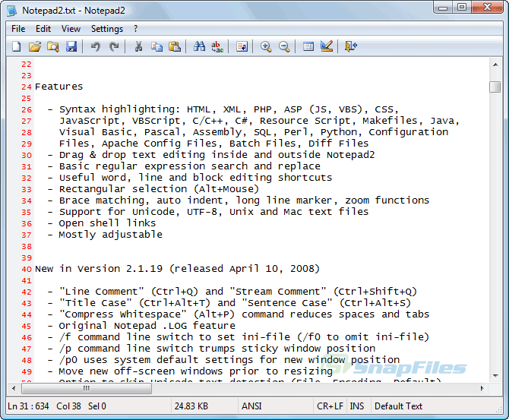Open the Settings menu
The image size is (509, 420).
[x=107, y=29]
